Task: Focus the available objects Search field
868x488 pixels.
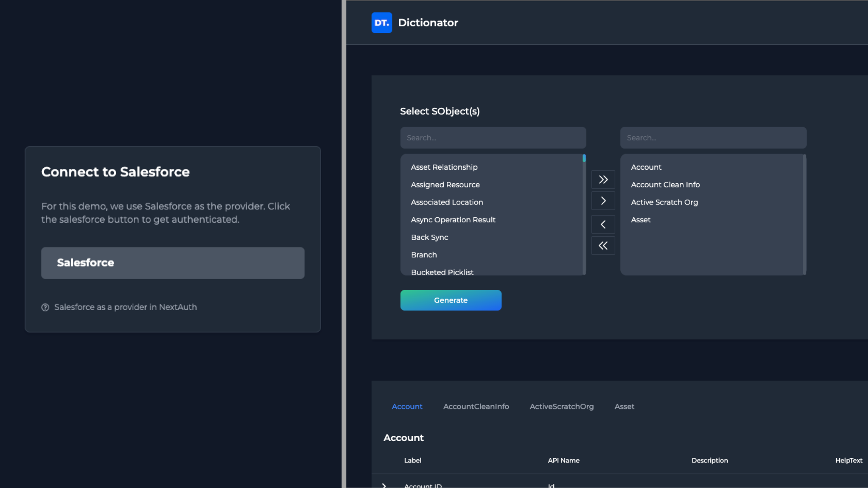Action: pos(493,138)
